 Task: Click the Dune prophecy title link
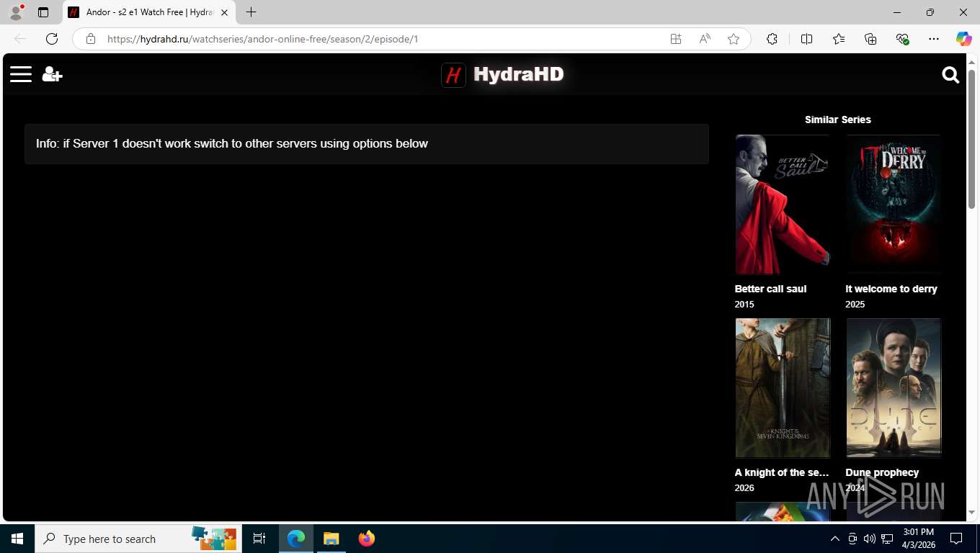coord(882,472)
